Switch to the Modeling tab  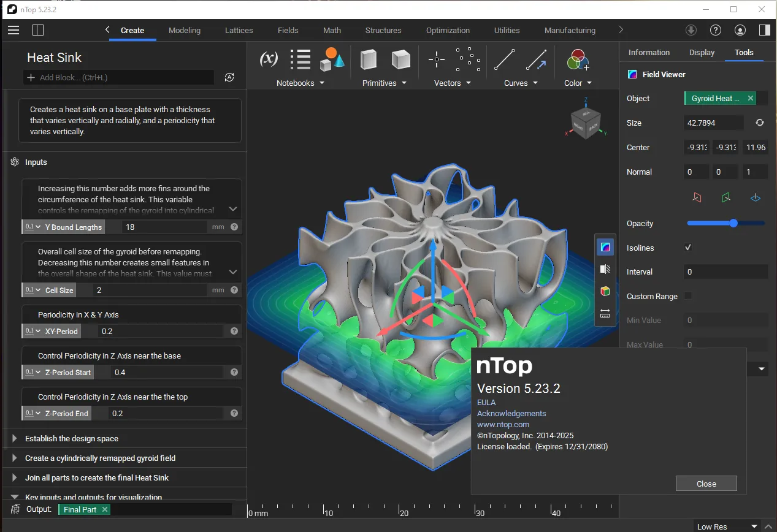(185, 30)
